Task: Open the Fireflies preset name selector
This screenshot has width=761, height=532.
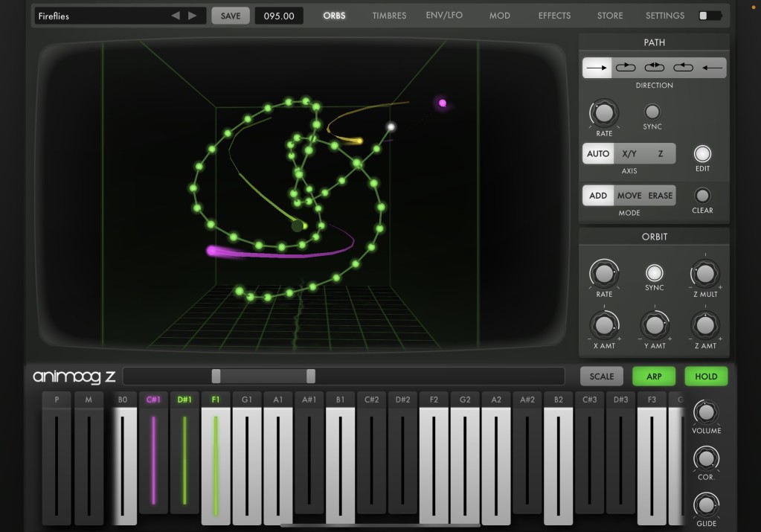Action: [100, 16]
